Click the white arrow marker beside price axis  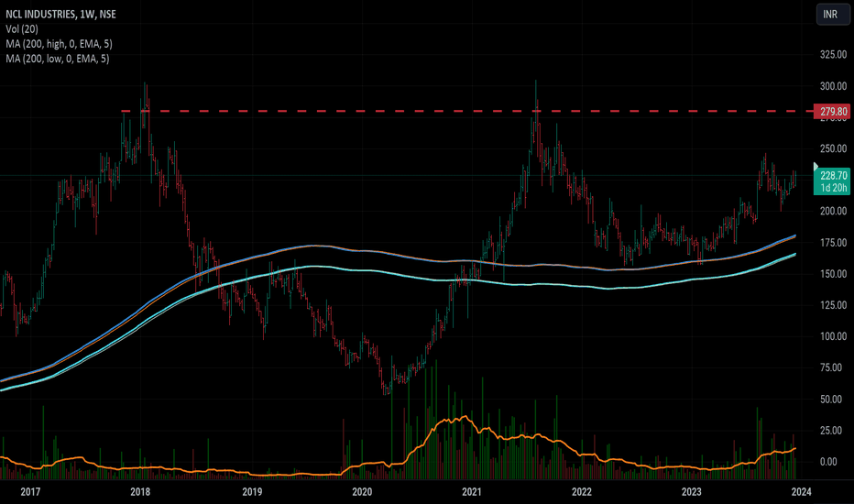tap(816, 166)
